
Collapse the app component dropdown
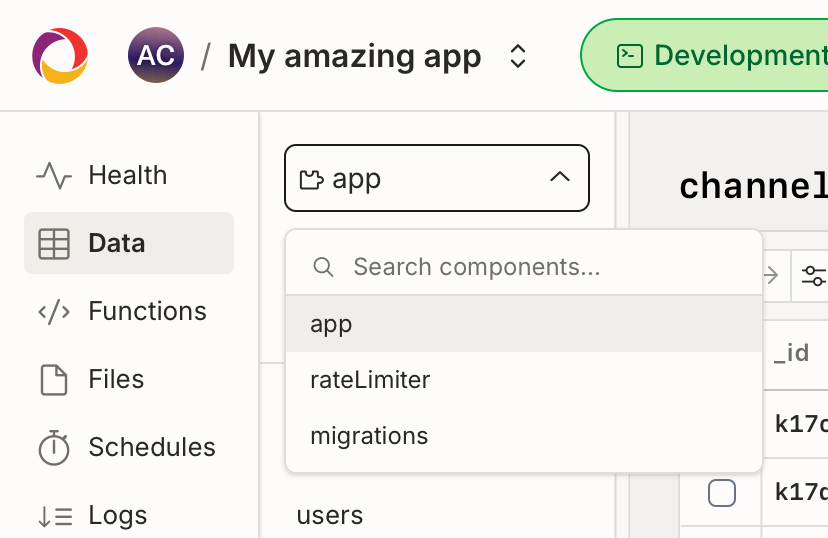[437, 178]
